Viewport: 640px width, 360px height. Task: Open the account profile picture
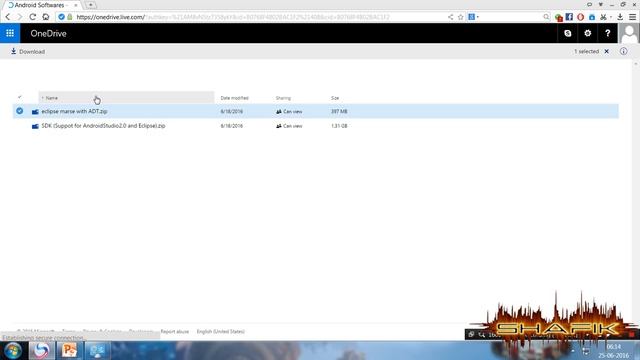629,33
